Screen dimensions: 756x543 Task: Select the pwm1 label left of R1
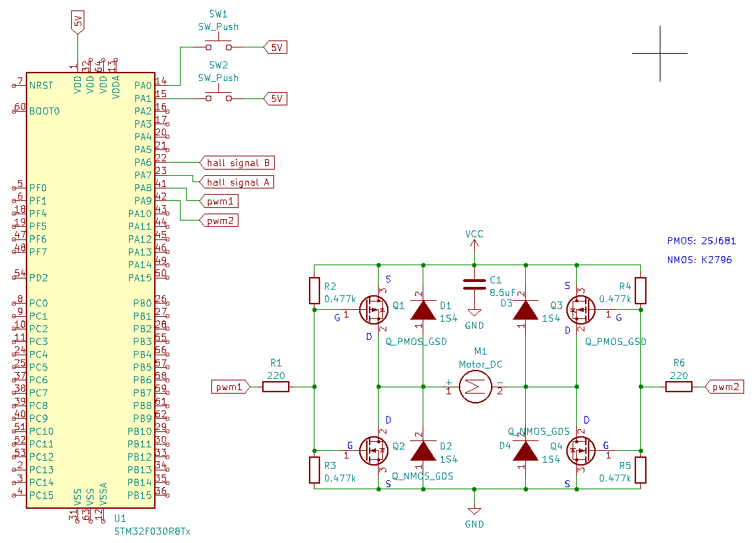231,387
